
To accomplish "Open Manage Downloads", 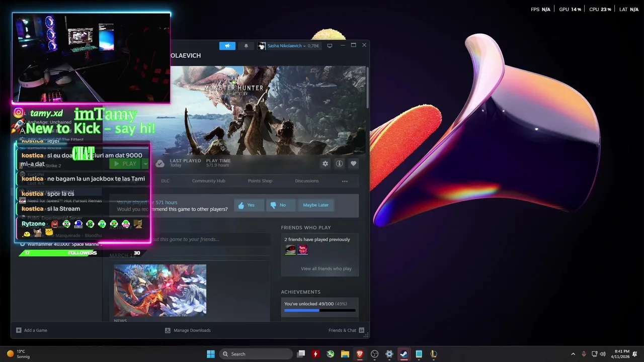I will pyautogui.click(x=187, y=330).
